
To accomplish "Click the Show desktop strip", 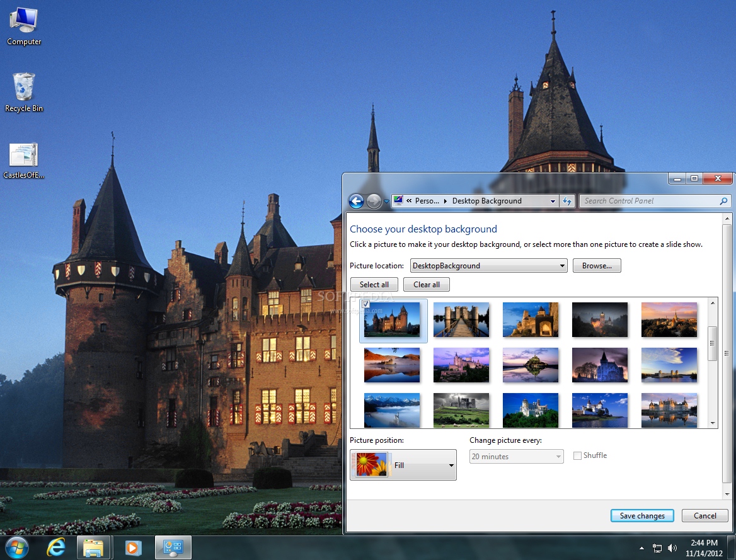I will tap(732, 547).
